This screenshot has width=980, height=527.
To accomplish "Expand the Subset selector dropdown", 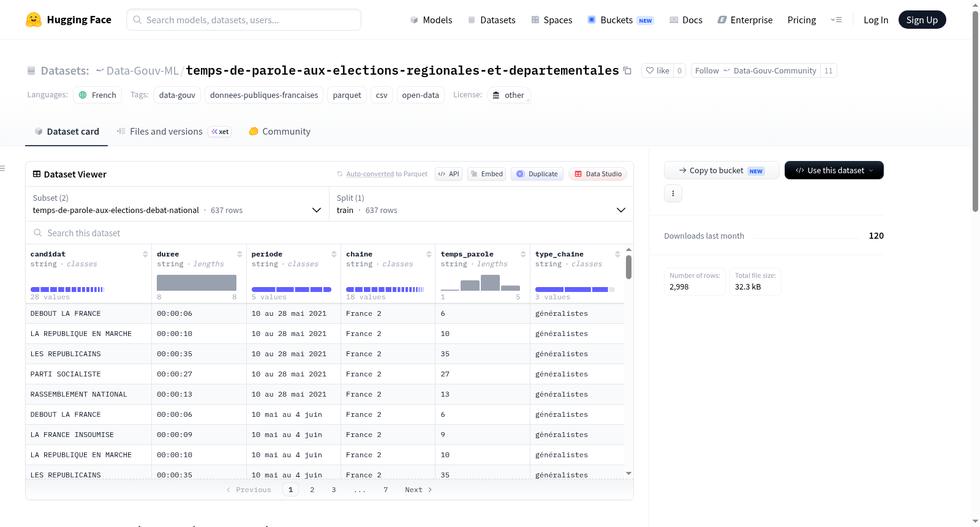I will (x=177, y=204).
